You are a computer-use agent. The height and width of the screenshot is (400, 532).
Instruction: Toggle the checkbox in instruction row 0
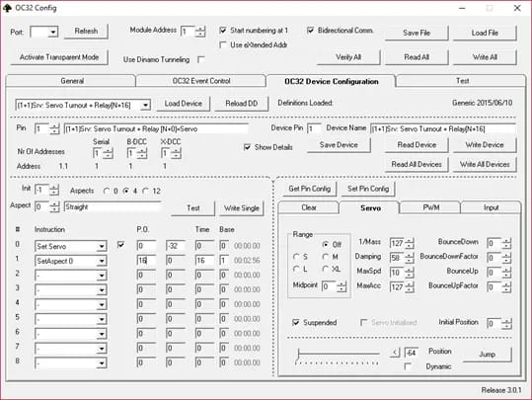[x=120, y=245]
